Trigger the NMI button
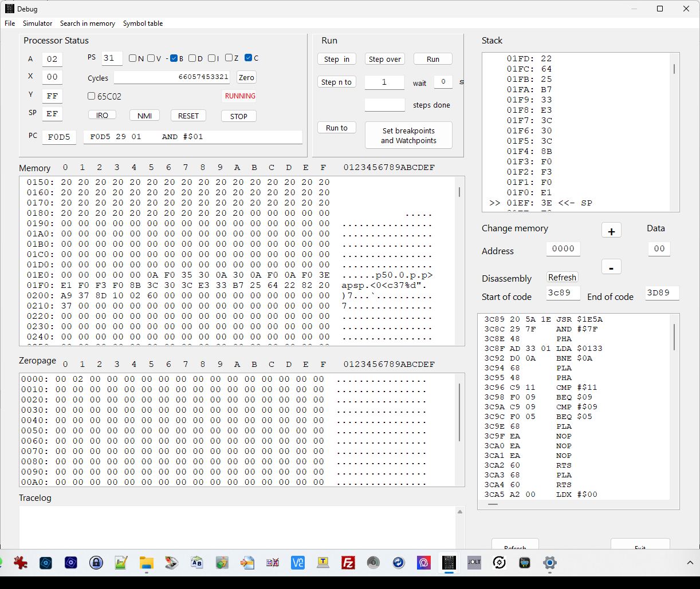This screenshot has width=700, height=589. pos(144,116)
